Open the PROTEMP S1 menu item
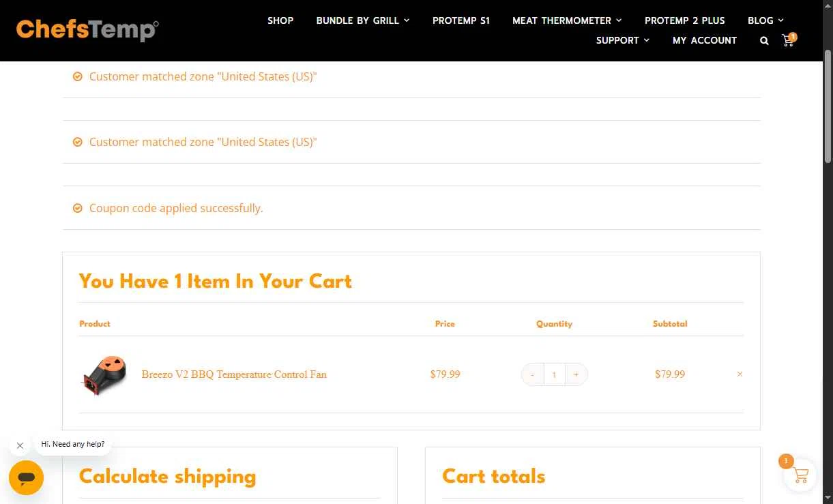The width and height of the screenshot is (833, 504). click(461, 20)
